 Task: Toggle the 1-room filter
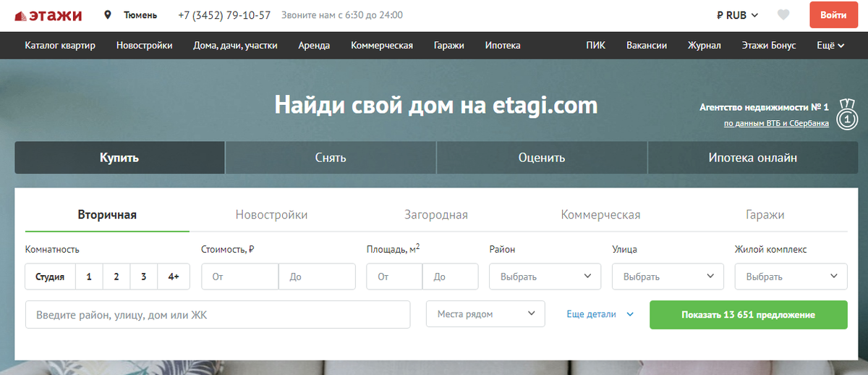(89, 277)
